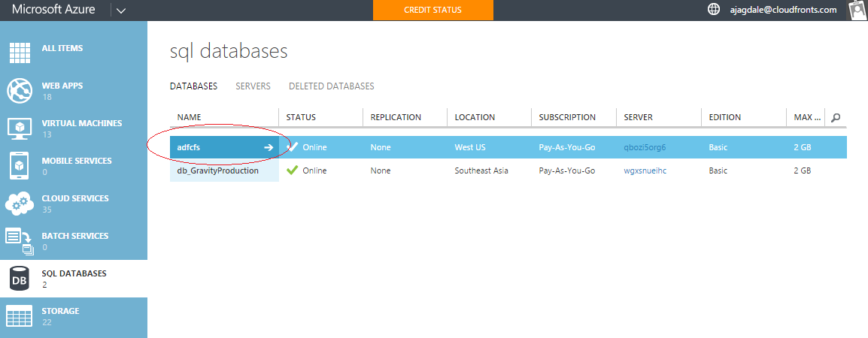The image size is (868, 338).
Task: Select the adfcfs database name
Action: (189, 147)
